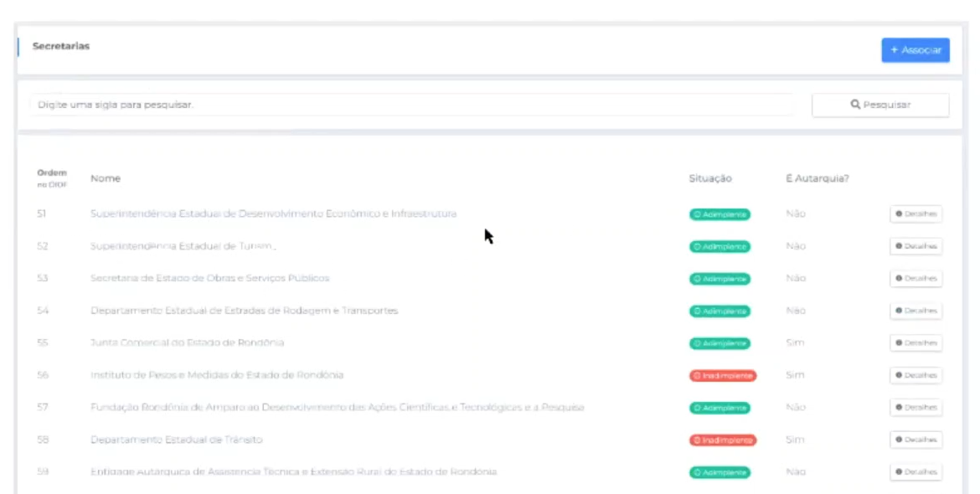This screenshot has height=494, width=980.
Task: Click Adimplente badge in row 55
Action: coord(720,343)
